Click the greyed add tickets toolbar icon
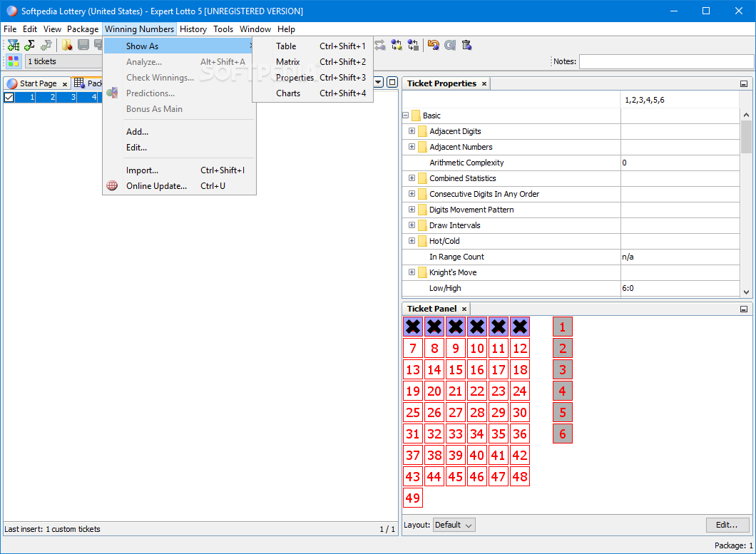The width and height of the screenshot is (756, 554). tap(46, 46)
